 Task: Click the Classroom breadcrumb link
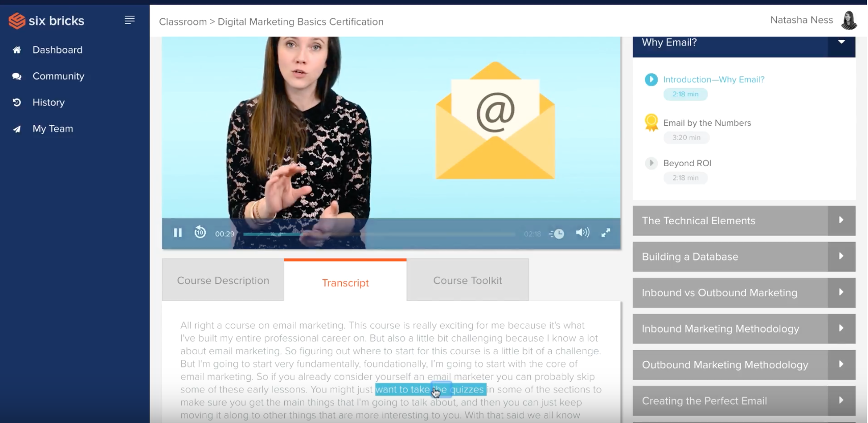click(x=183, y=22)
